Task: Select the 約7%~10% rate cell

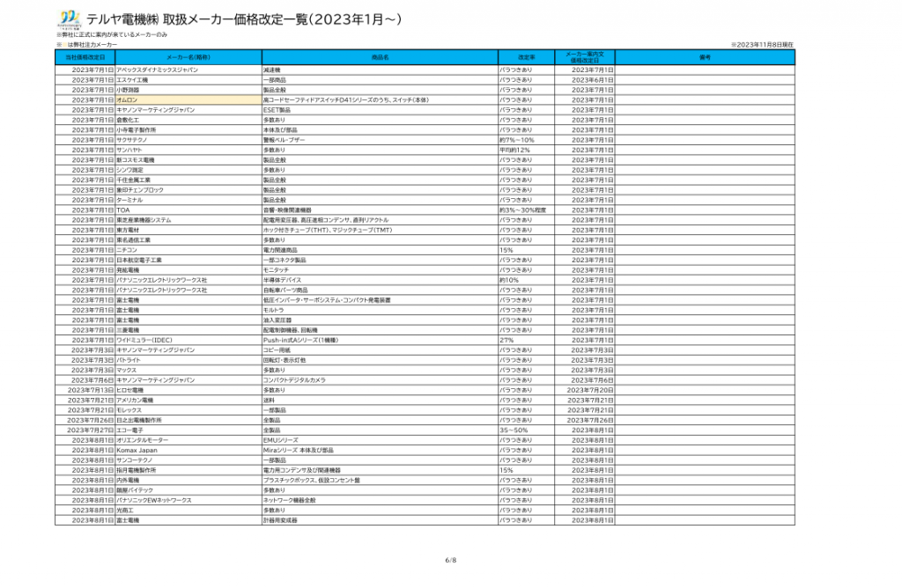Action: click(527, 140)
